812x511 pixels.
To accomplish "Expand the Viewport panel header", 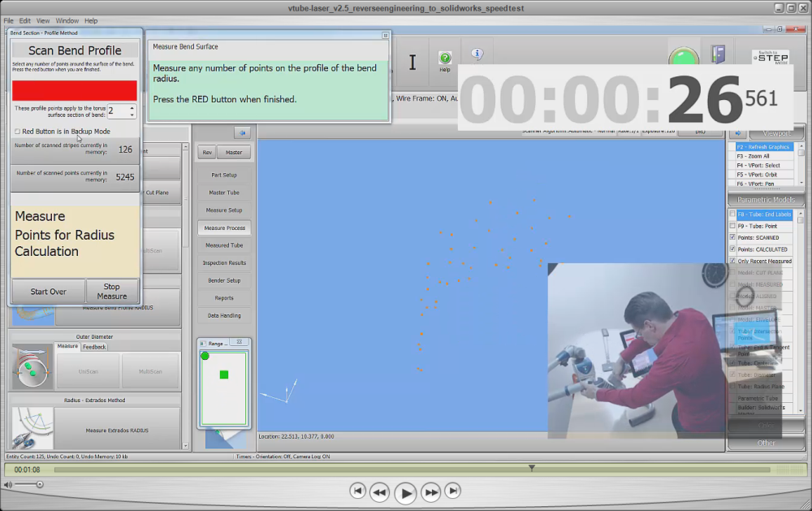I will tap(775, 133).
